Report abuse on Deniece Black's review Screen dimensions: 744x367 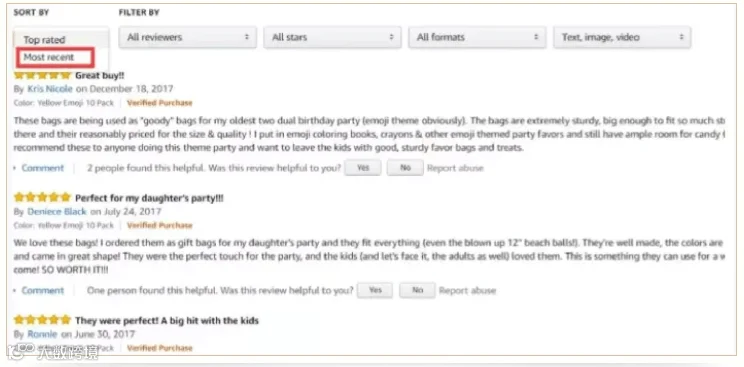click(467, 291)
